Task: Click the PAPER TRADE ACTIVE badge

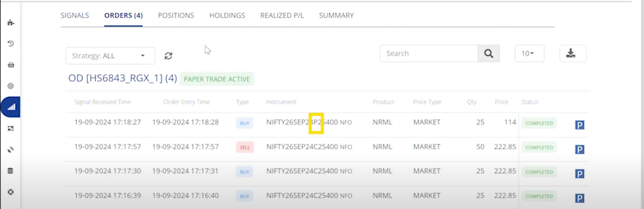Action: [217, 79]
